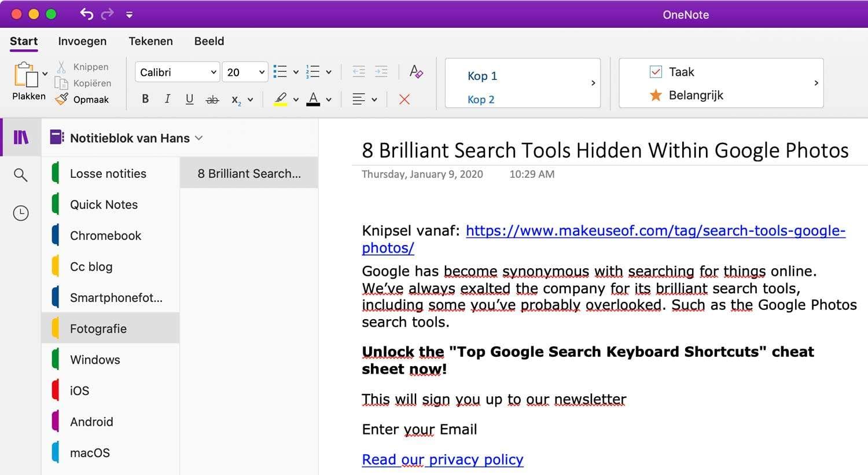Viewport: 868px width, 475px height.
Task: Open the quick access toolbar customize arrow
Action: tap(130, 14)
